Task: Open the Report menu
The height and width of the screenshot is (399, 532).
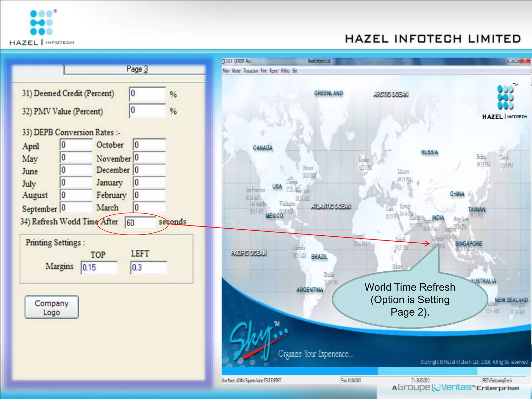Action: tap(274, 71)
